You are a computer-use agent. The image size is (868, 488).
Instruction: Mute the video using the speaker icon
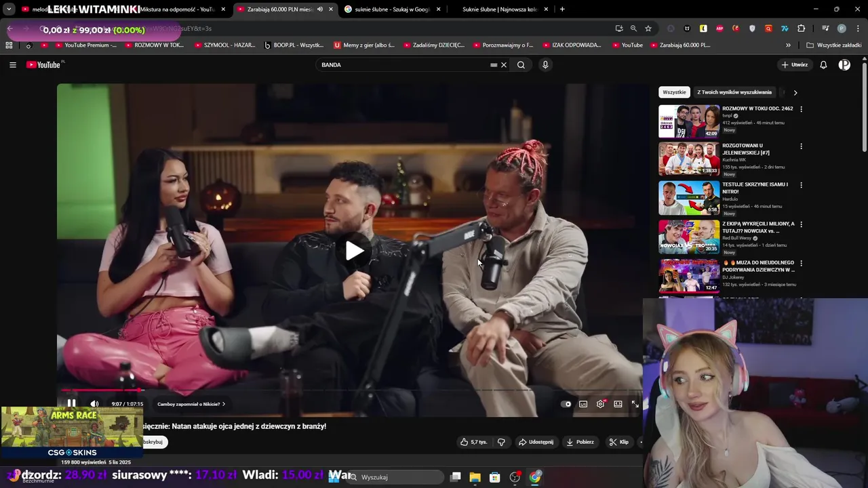click(94, 404)
